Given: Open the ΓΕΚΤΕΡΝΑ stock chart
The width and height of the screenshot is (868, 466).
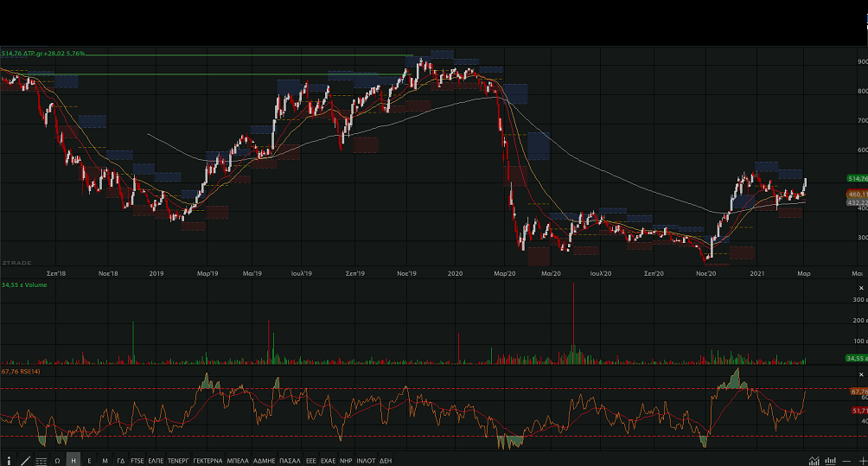Looking at the screenshot, I should pos(207,461).
